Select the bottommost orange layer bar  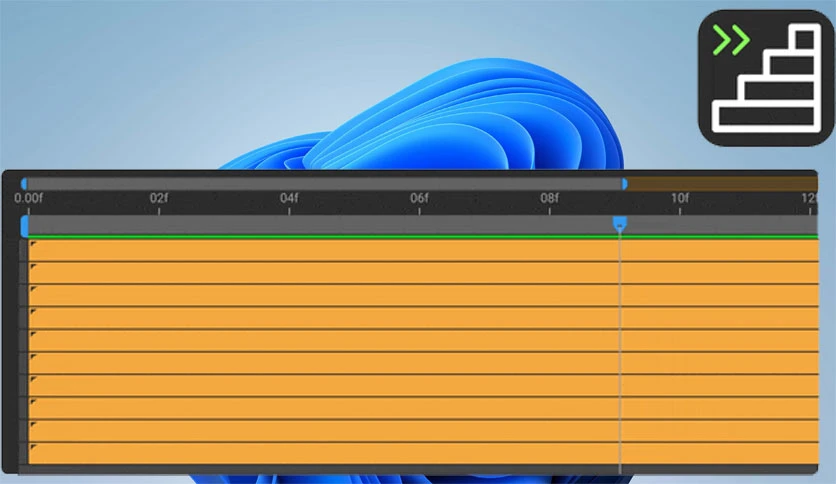(423, 453)
